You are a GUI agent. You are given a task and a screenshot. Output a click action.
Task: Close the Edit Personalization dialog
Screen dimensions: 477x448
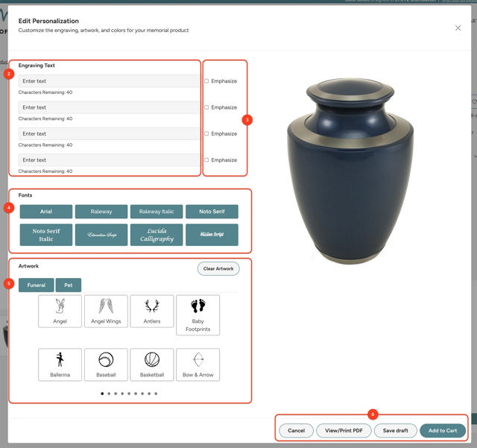pyautogui.click(x=458, y=28)
